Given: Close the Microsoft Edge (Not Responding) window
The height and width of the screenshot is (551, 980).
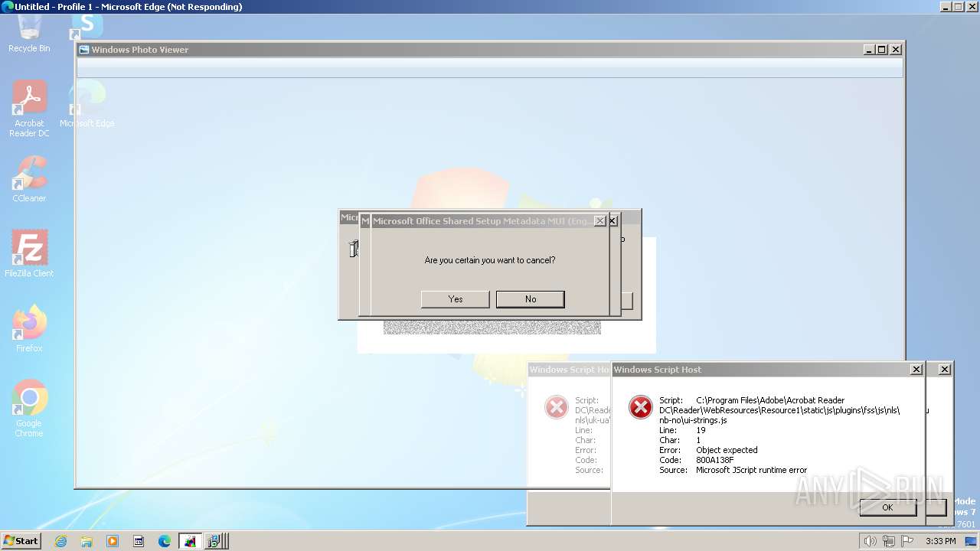Looking at the screenshot, I should click(x=973, y=7).
